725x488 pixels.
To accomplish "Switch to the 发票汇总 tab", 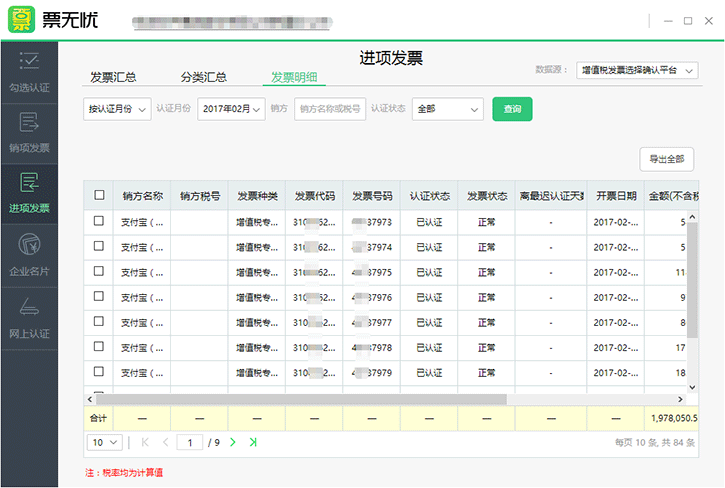I will coord(113,77).
